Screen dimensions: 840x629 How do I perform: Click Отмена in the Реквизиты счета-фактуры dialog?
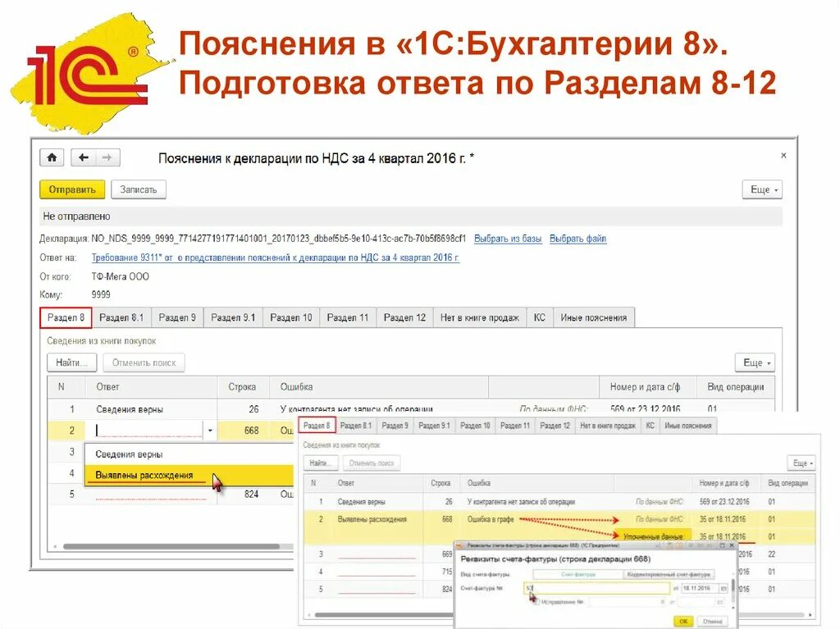pos(713,621)
